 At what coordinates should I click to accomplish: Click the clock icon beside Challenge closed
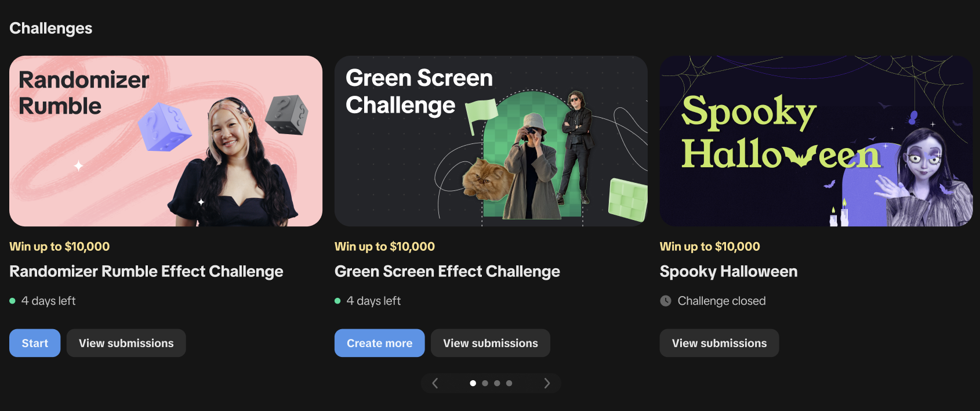[666, 301]
